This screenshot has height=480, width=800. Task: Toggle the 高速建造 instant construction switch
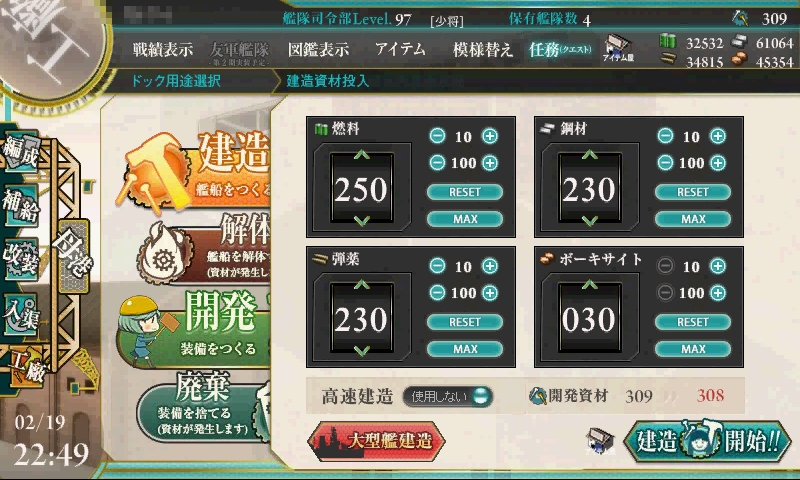448,396
